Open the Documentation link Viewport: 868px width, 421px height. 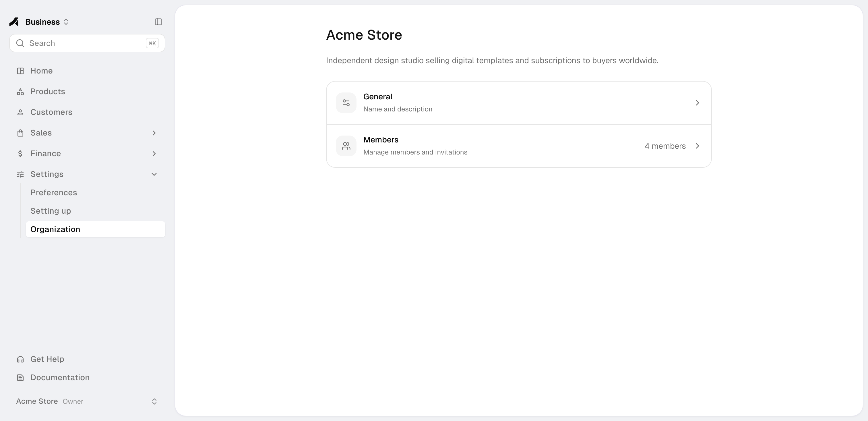[87, 378]
